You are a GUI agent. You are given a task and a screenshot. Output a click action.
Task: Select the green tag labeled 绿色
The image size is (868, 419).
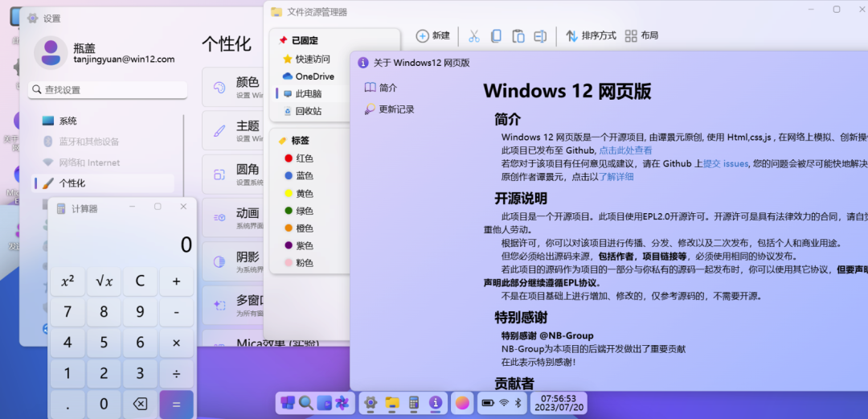click(299, 211)
